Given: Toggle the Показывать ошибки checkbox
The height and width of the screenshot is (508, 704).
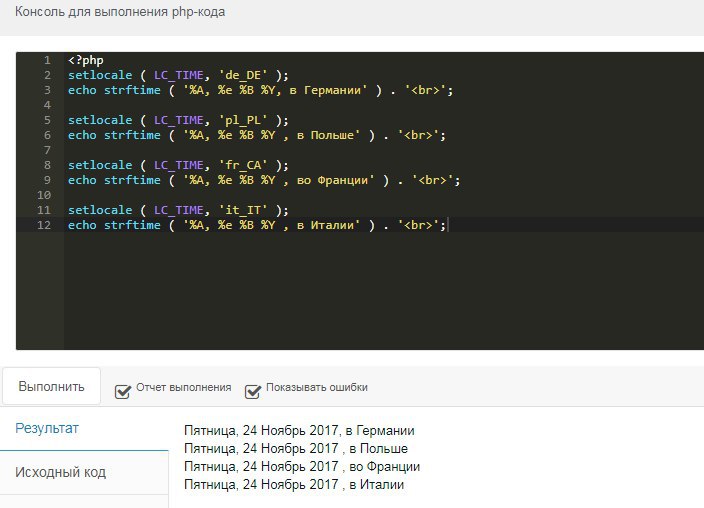Looking at the screenshot, I should pyautogui.click(x=253, y=391).
